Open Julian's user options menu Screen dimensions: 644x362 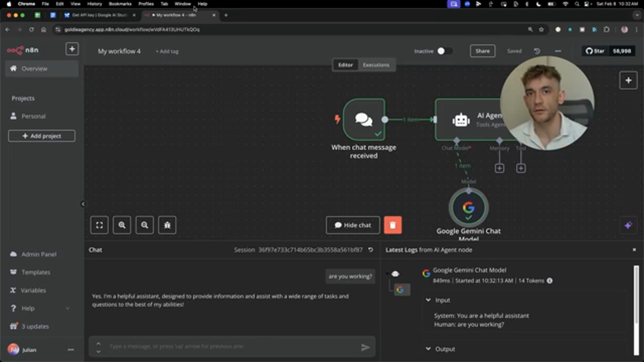(x=70, y=350)
